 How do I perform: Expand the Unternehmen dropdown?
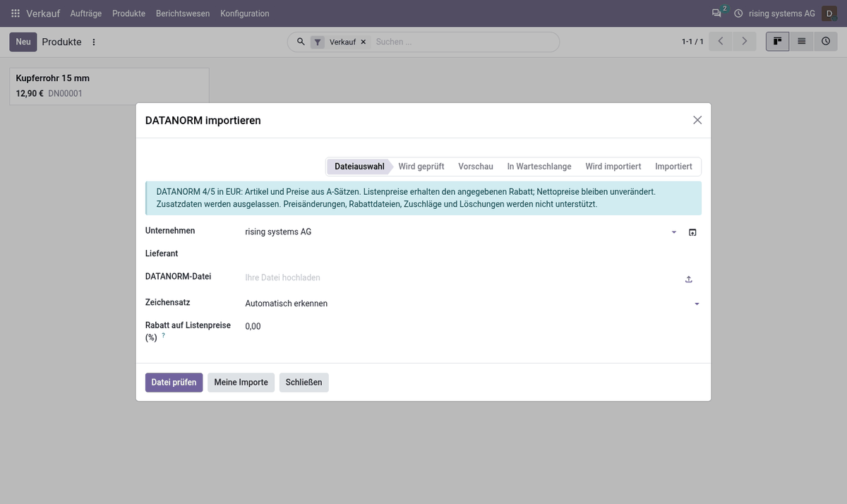[x=674, y=232]
